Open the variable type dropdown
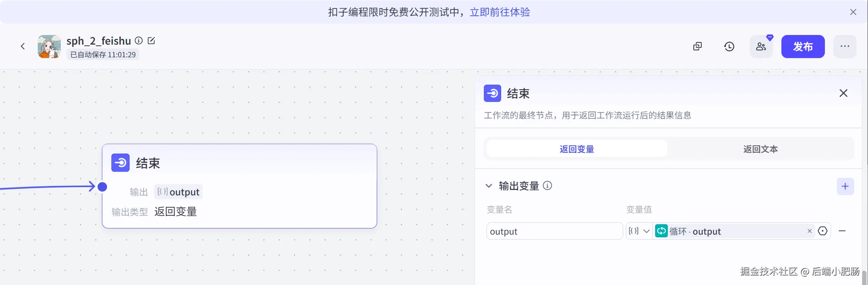Viewport: 868px width, 285px height. click(x=639, y=231)
